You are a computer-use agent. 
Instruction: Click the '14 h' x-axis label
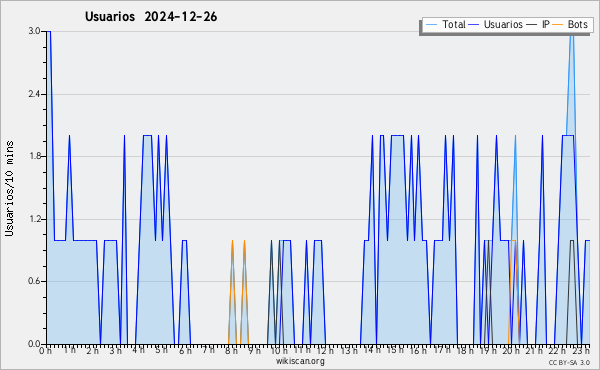tap(372, 350)
